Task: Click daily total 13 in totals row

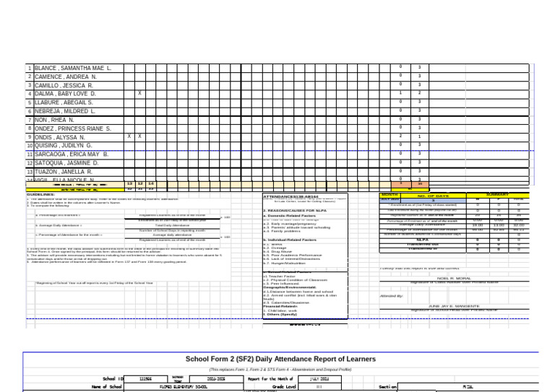Action: [129, 184]
